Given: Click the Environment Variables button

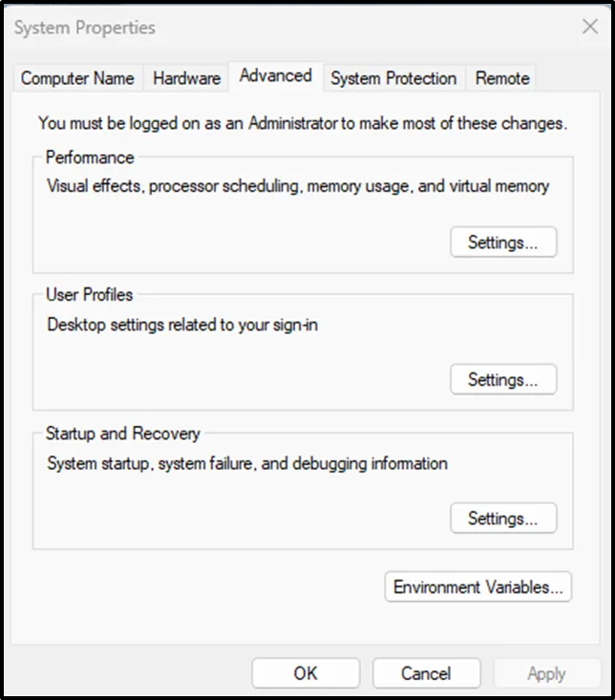Looking at the screenshot, I should point(477,586).
